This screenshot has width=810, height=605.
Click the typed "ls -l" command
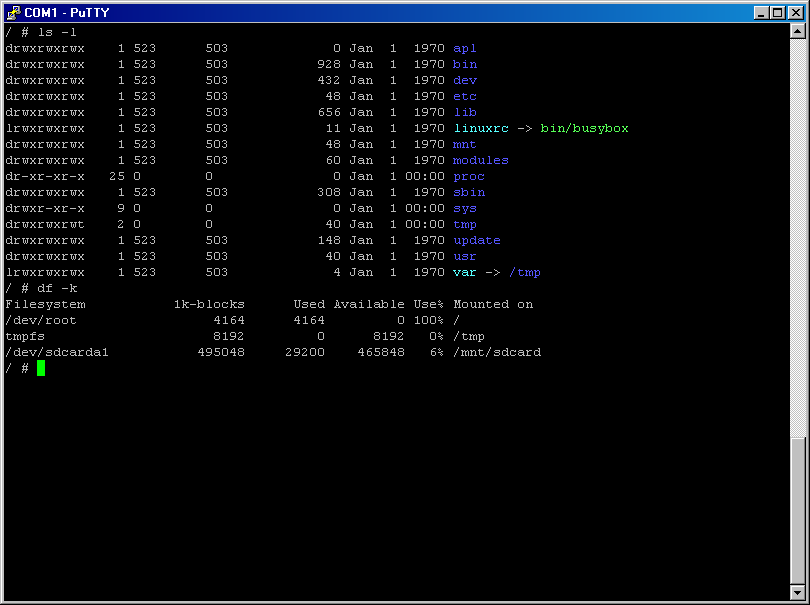(x=57, y=32)
